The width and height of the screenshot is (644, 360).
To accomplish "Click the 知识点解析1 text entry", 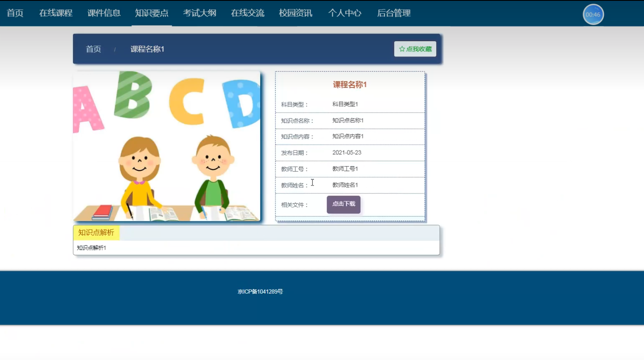I will coord(91,248).
